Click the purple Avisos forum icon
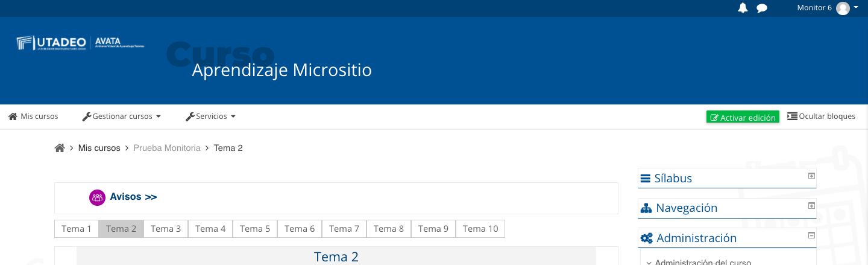Image resolution: width=868 pixels, height=265 pixels. point(97,197)
